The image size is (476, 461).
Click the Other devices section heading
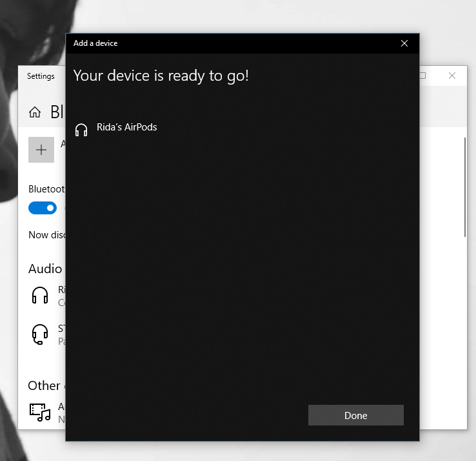[44, 385]
